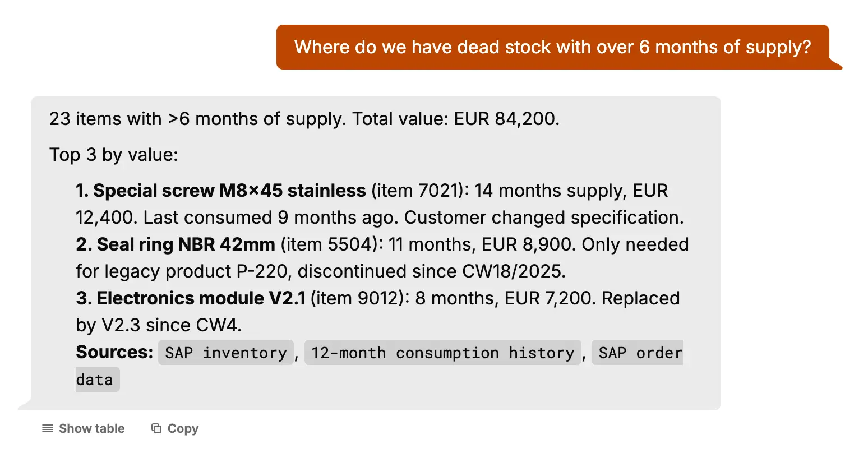This screenshot has width=868, height=453.
Task: Click the Seal ring NBR 42mm heading
Action: click(x=186, y=244)
